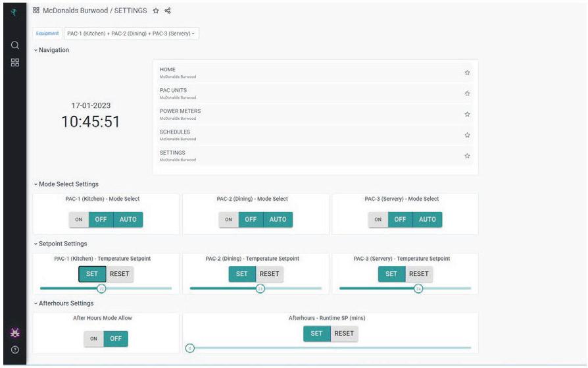The image size is (588, 368).
Task: Set PAC-3 (Servery) mode to OFF
Action: 400,220
